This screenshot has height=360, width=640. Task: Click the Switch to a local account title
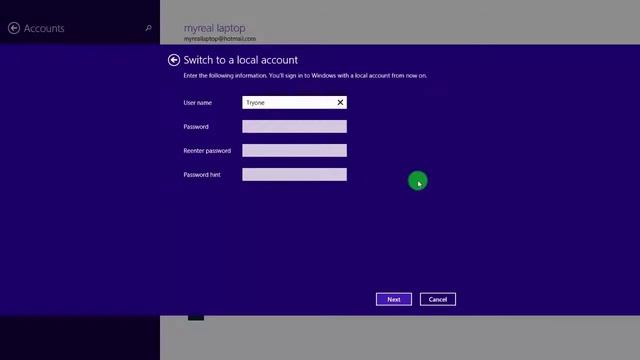(240, 60)
